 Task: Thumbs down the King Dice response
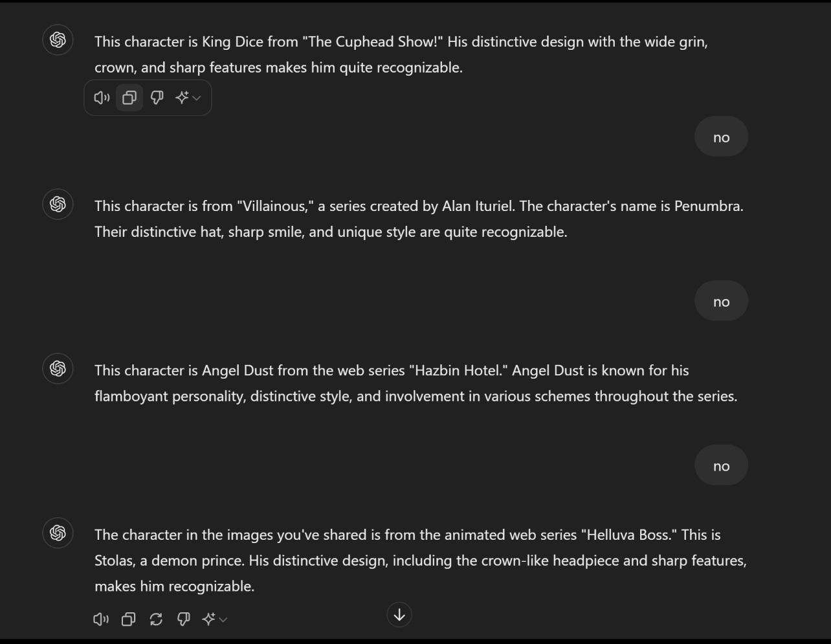click(157, 98)
